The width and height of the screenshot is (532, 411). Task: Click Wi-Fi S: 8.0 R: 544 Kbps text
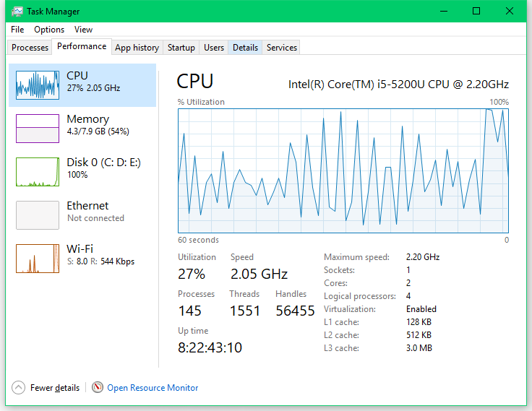pos(100,261)
